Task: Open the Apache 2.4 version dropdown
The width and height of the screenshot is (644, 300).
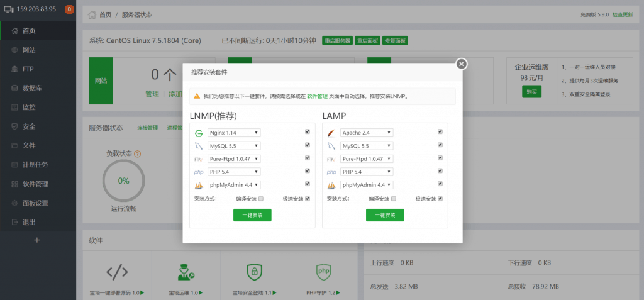Action: coord(367,133)
